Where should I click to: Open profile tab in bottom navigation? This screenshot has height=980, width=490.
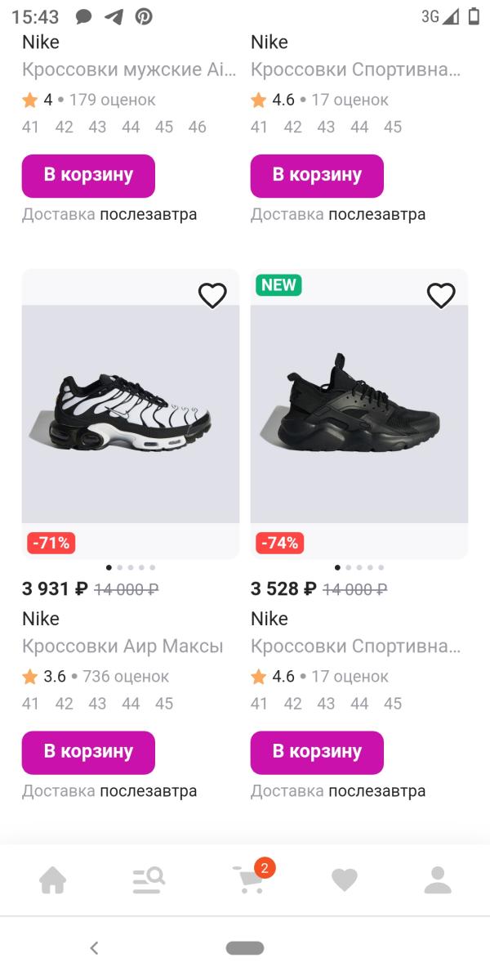coord(438,880)
